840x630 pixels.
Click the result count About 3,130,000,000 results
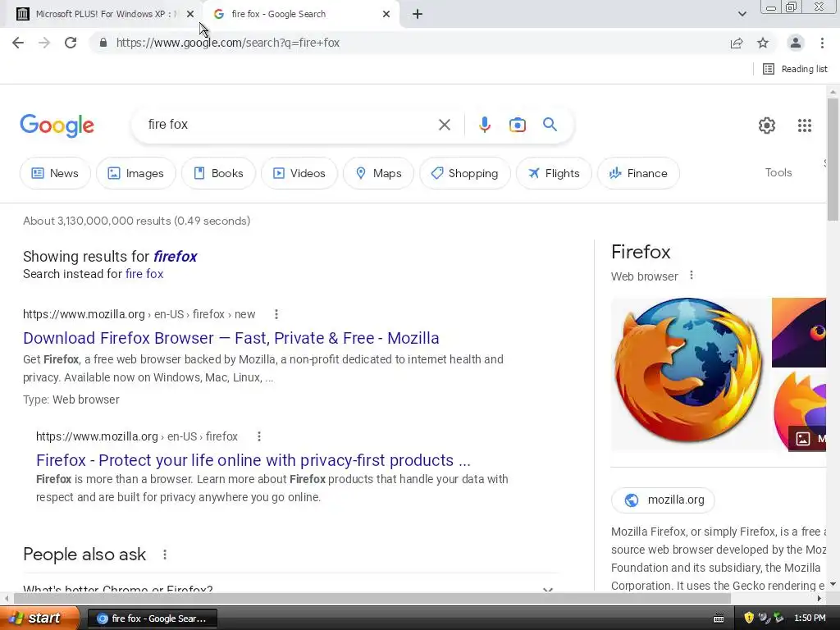137,221
